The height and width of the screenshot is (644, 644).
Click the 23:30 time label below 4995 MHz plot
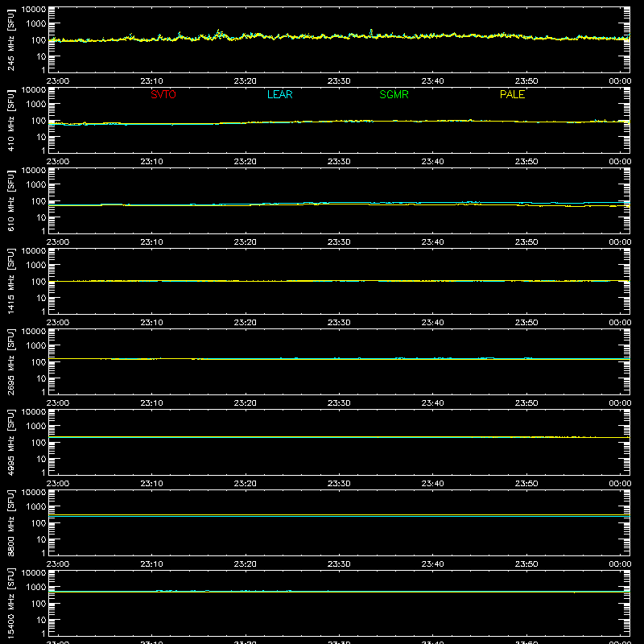coord(339,484)
